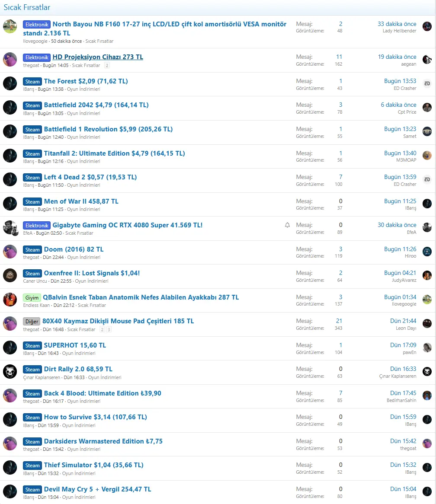Click the Elektronik tag on HD Projeksiyon thread
Image resolution: width=436 pixels, height=504 pixels.
point(37,57)
